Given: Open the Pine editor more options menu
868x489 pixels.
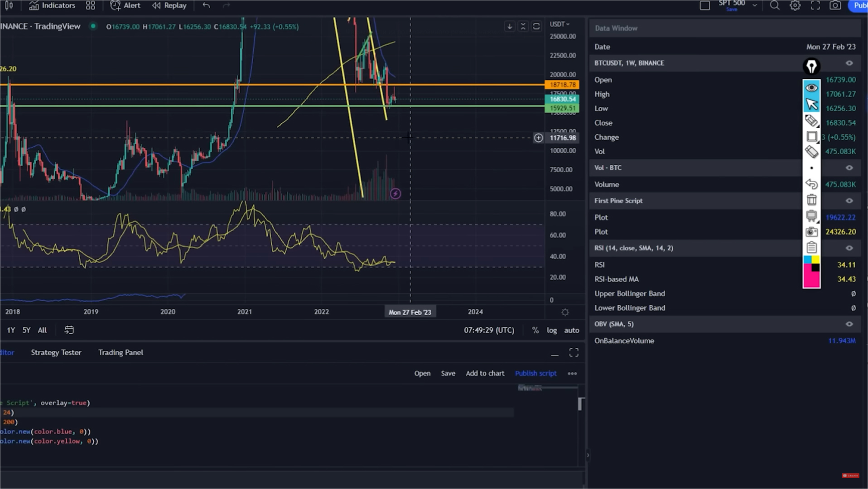Looking at the screenshot, I should (x=572, y=374).
